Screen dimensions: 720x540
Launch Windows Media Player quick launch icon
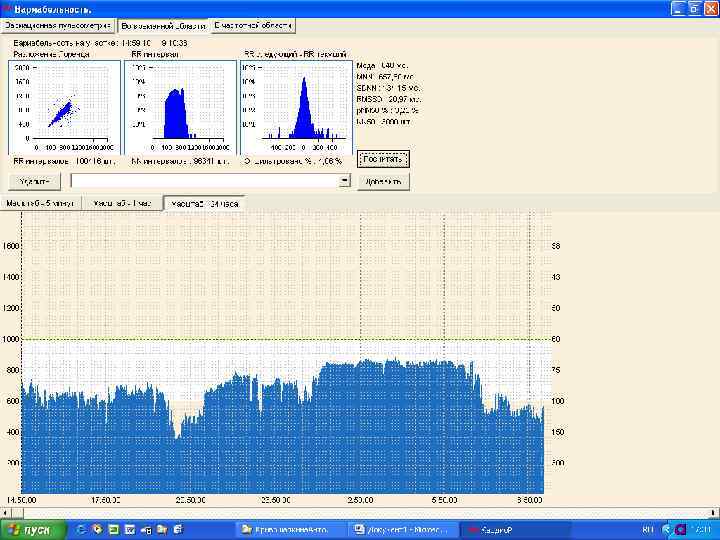click(97, 530)
